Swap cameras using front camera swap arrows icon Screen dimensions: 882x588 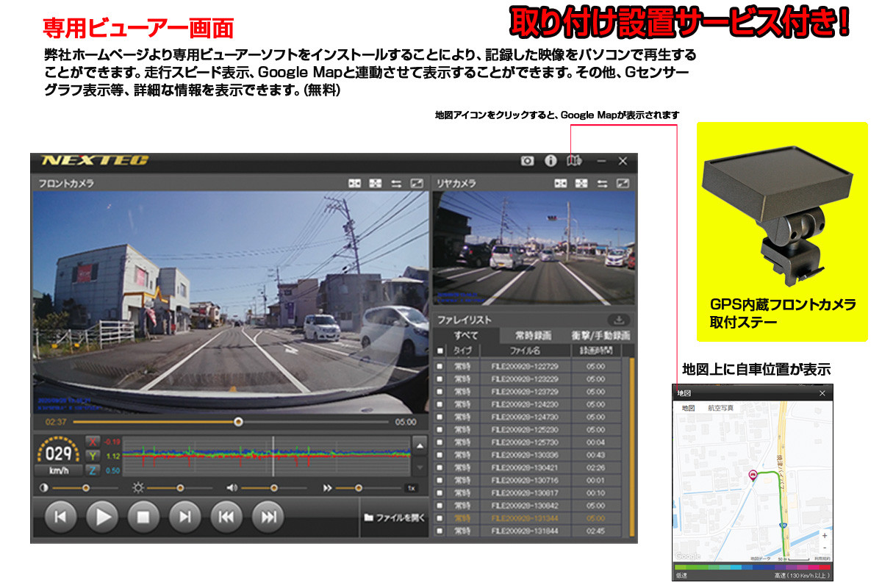pyautogui.click(x=396, y=183)
